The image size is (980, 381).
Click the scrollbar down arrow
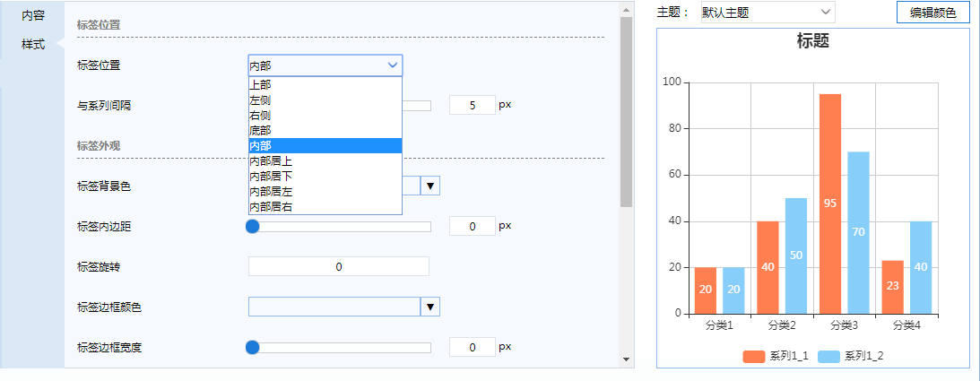(626, 359)
